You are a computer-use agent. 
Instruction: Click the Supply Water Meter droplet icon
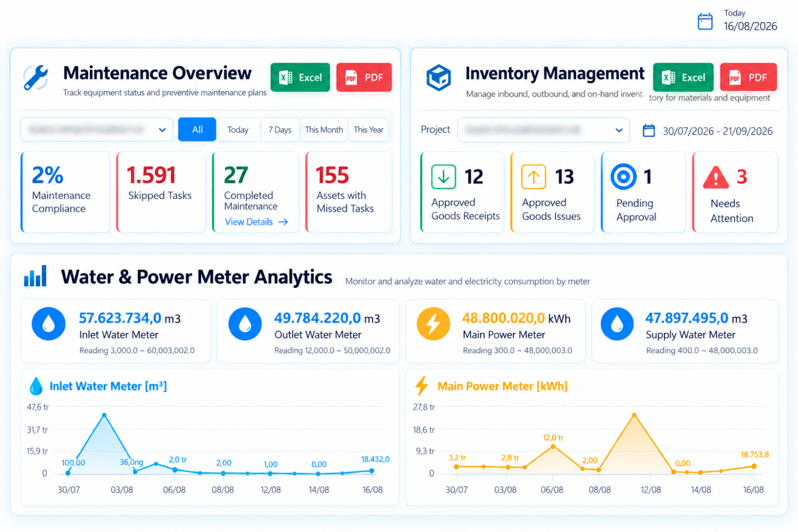(x=617, y=323)
